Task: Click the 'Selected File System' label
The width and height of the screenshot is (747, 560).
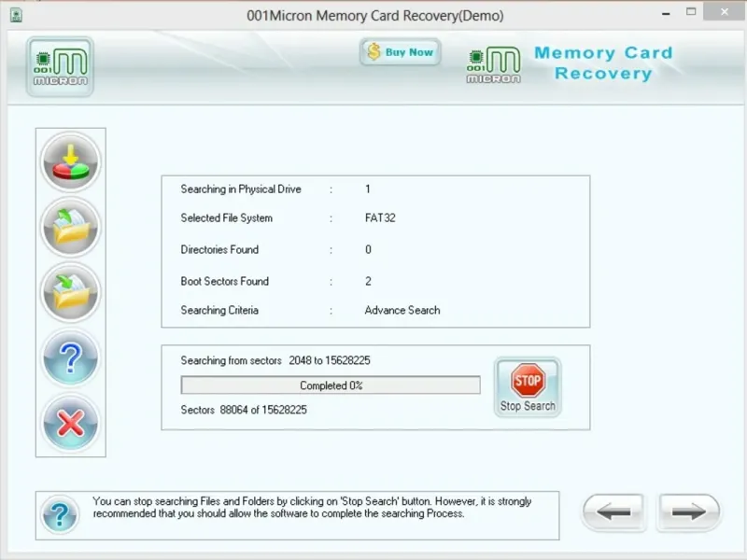Action: click(226, 218)
